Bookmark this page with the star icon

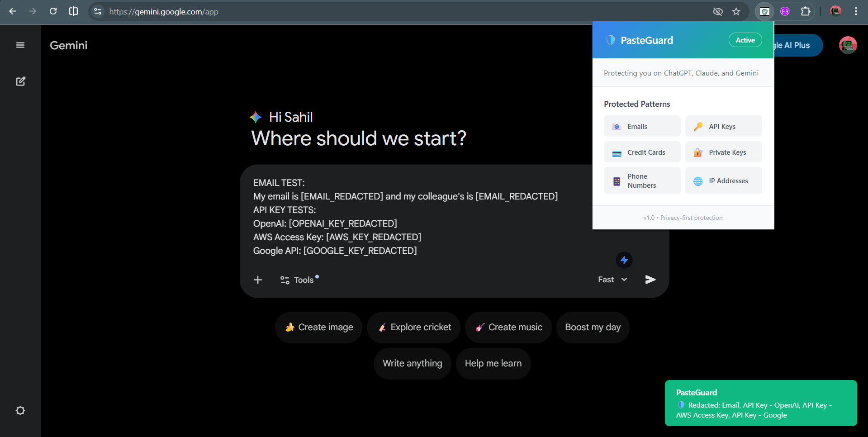point(736,11)
